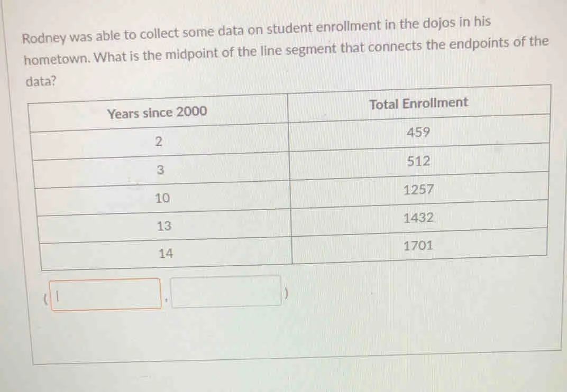Select the enrollment cell with 1432
The height and width of the screenshot is (392, 567).
(x=419, y=218)
